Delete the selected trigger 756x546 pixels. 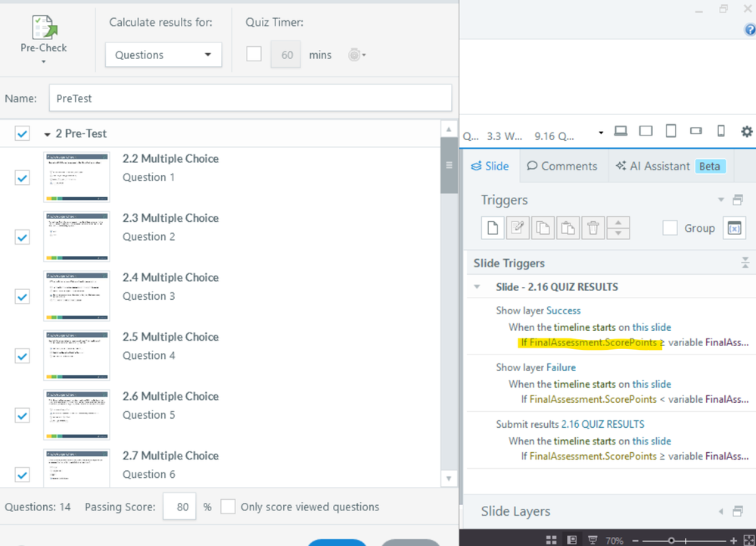tap(593, 228)
